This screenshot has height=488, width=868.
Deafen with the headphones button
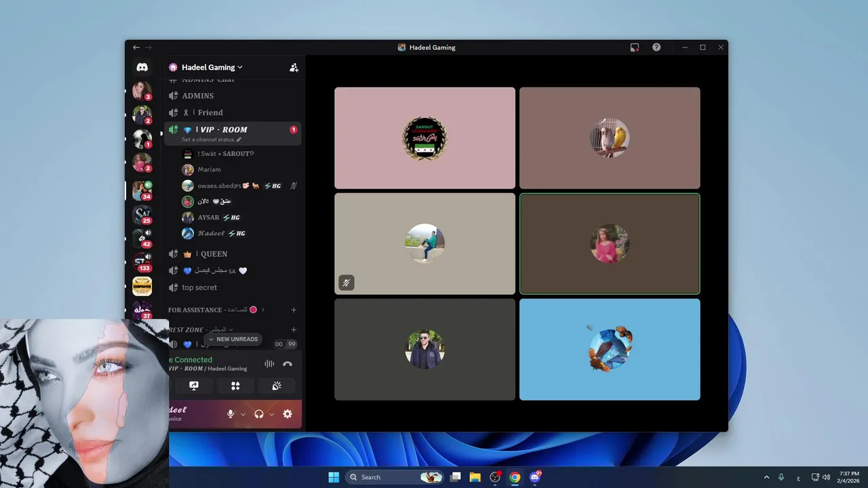point(258,413)
